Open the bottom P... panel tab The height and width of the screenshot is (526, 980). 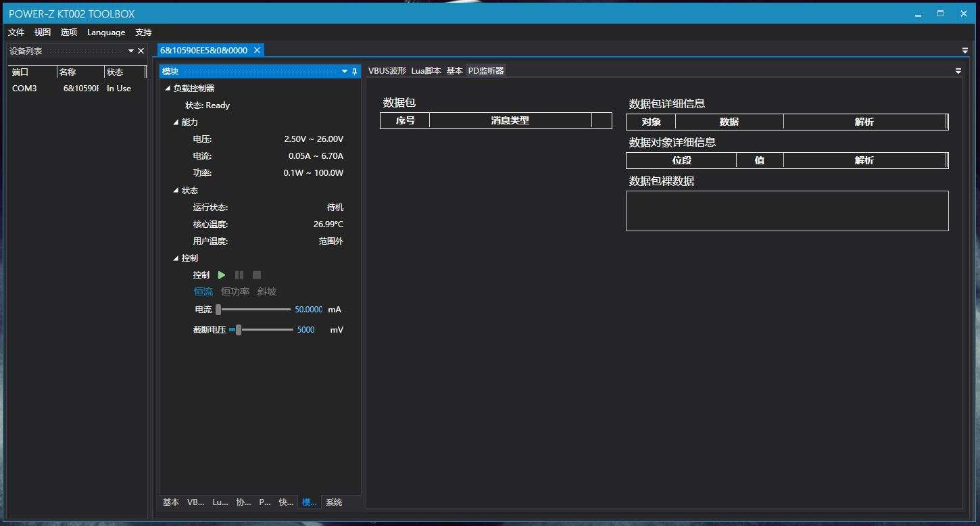265,502
